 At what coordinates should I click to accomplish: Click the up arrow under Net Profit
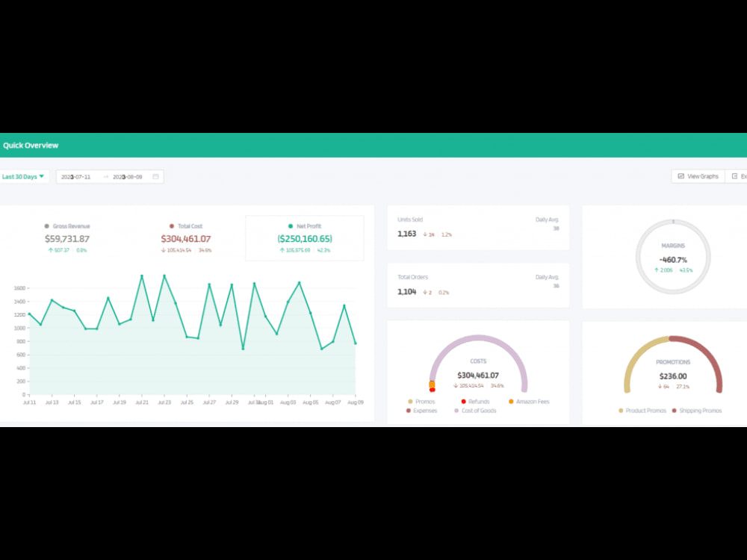(x=282, y=250)
